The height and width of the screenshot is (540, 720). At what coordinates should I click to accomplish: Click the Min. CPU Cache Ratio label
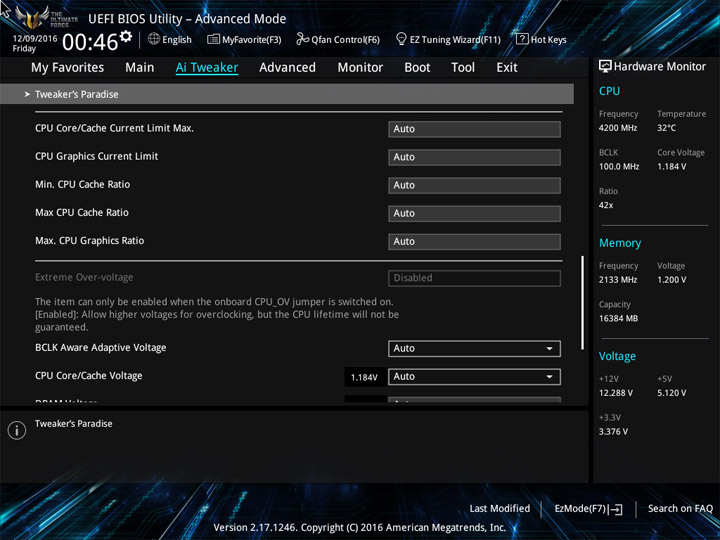click(x=83, y=184)
